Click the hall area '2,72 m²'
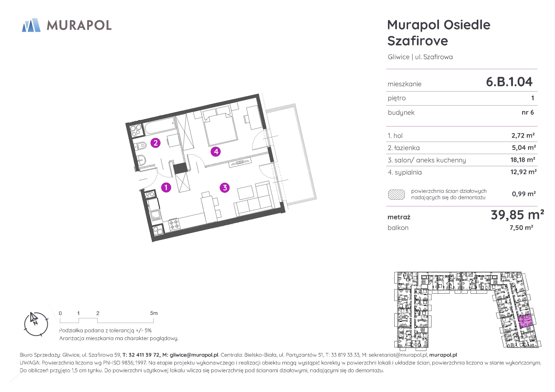 pos(523,135)
